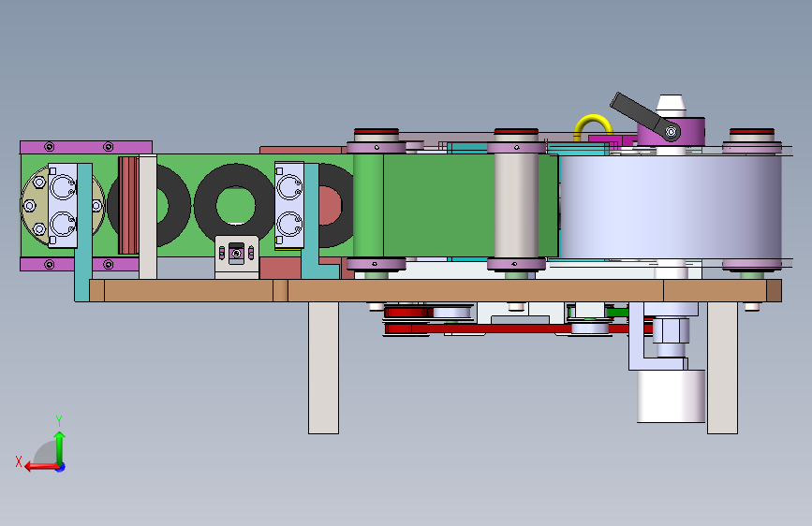Image resolution: width=812 pixels, height=526 pixels.
Task: Pick the large lavender drum surface
Action: point(670,207)
